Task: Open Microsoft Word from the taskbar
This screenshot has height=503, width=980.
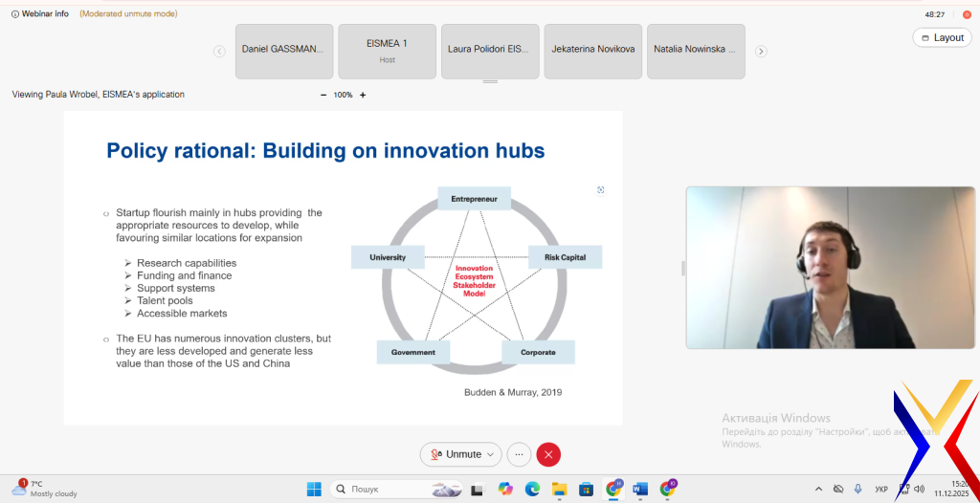Action: 640,489
